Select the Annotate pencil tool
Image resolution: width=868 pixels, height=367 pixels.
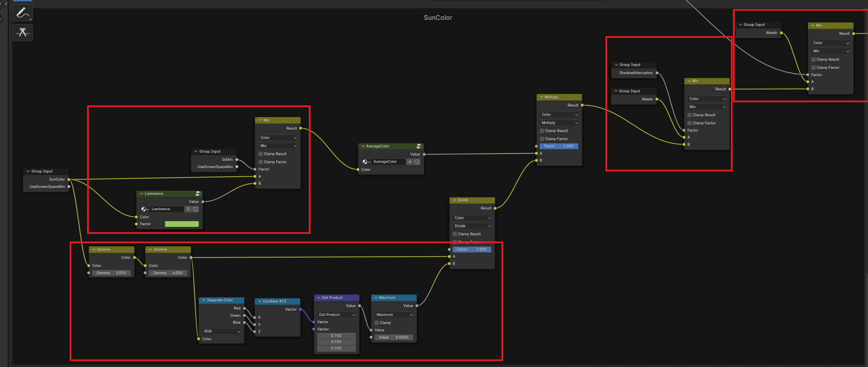tap(22, 13)
